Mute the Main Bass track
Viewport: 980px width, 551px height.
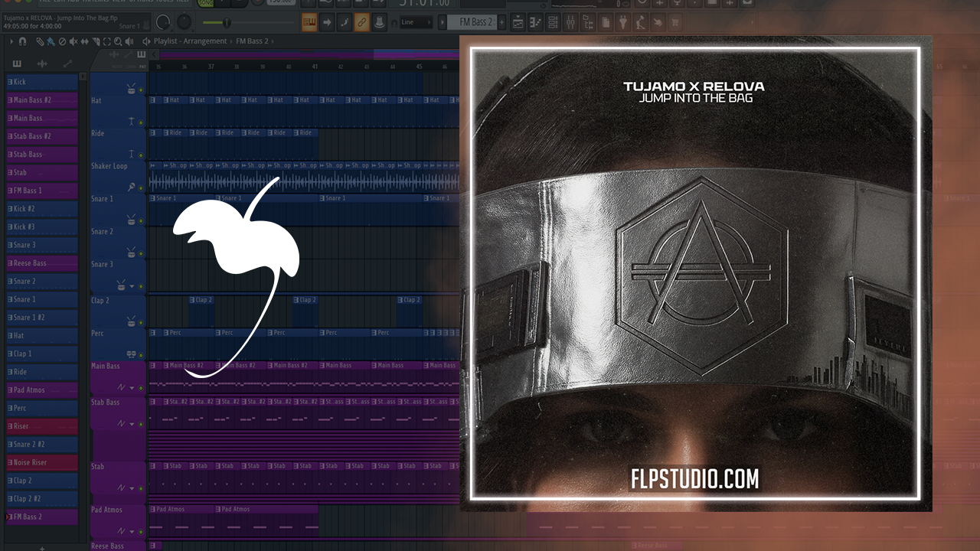click(x=141, y=387)
